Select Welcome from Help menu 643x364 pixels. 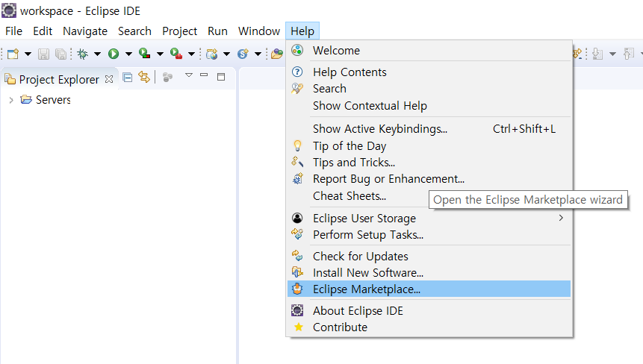pos(429,51)
